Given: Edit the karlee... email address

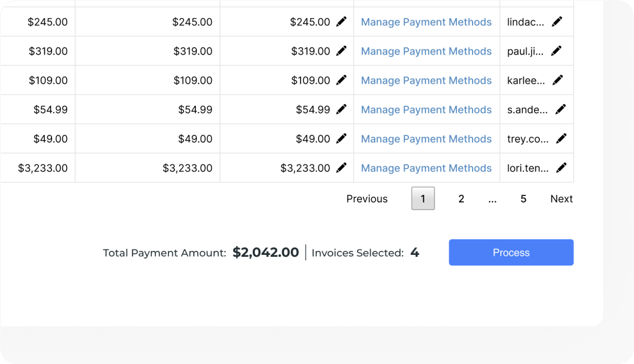Looking at the screenshot, I should point(558,80).
